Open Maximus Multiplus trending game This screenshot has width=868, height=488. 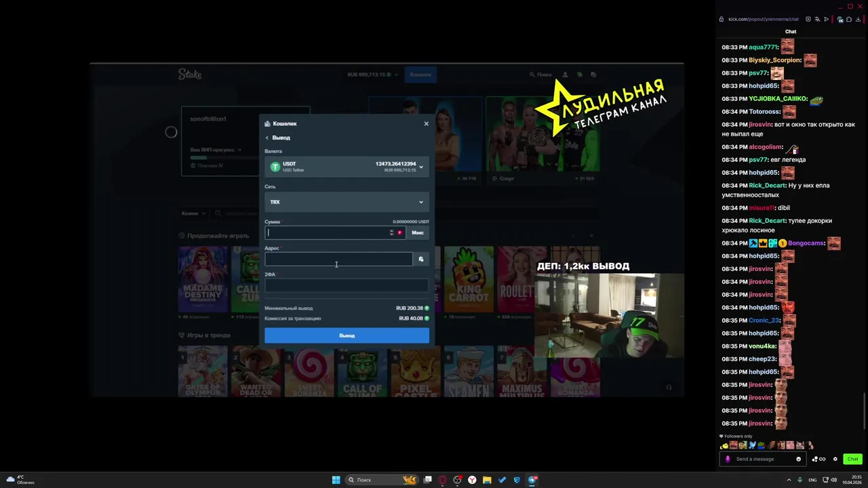521,371
